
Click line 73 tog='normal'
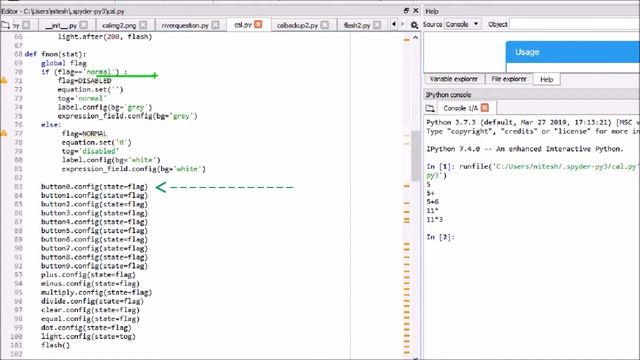82,98
